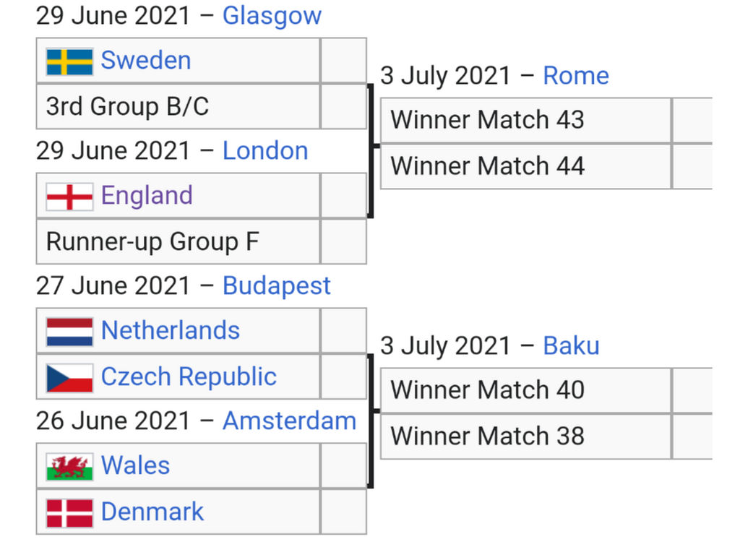Open the Denmark team link
This screenshot has width=740, height=560.
(x=152, y=512)
